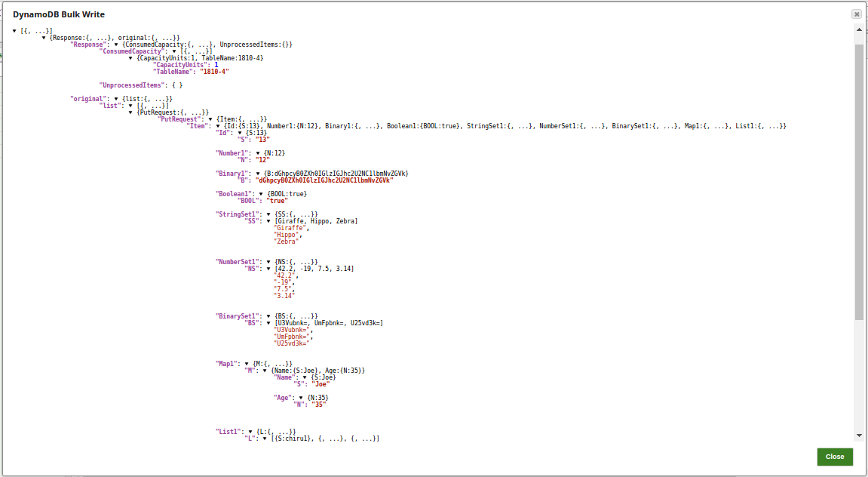Collapse the List1 node triangle
Image resolution: width=868 pixels, height=477 pixels.
[250, 432]
